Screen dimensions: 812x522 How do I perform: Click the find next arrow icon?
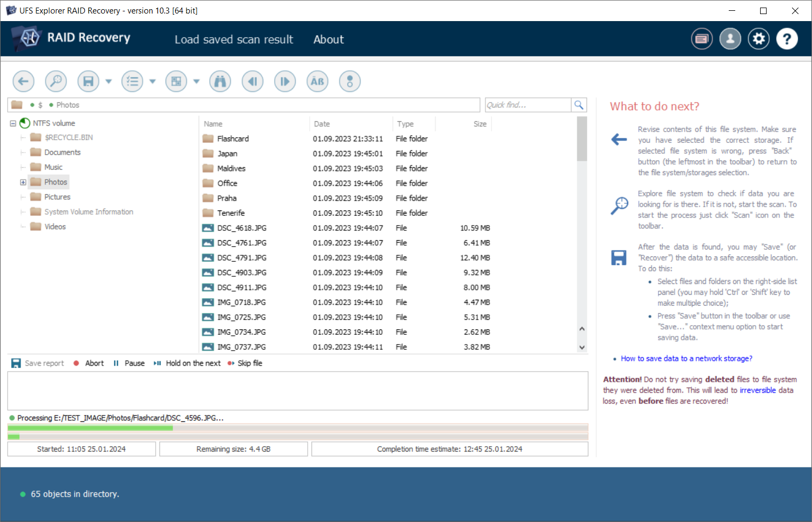[285, 82]
